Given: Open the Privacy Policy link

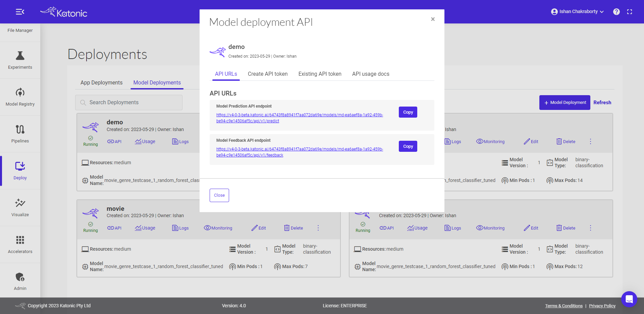Looking at the screenshot, I should (x=602, y=306).
